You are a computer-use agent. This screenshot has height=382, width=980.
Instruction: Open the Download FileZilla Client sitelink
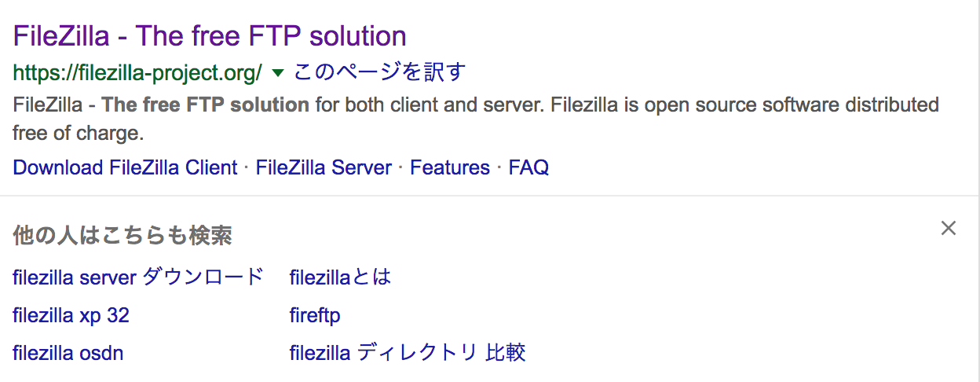point(125,167)
